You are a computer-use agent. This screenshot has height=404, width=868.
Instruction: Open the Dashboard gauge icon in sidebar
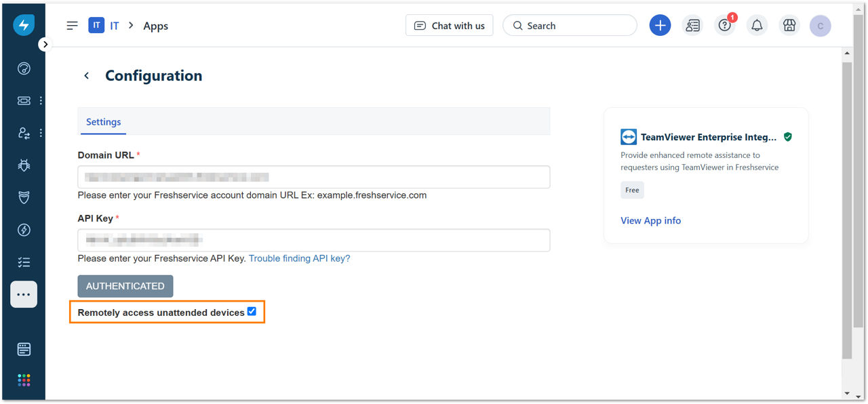pyautogui.click(x=24, y=68)
